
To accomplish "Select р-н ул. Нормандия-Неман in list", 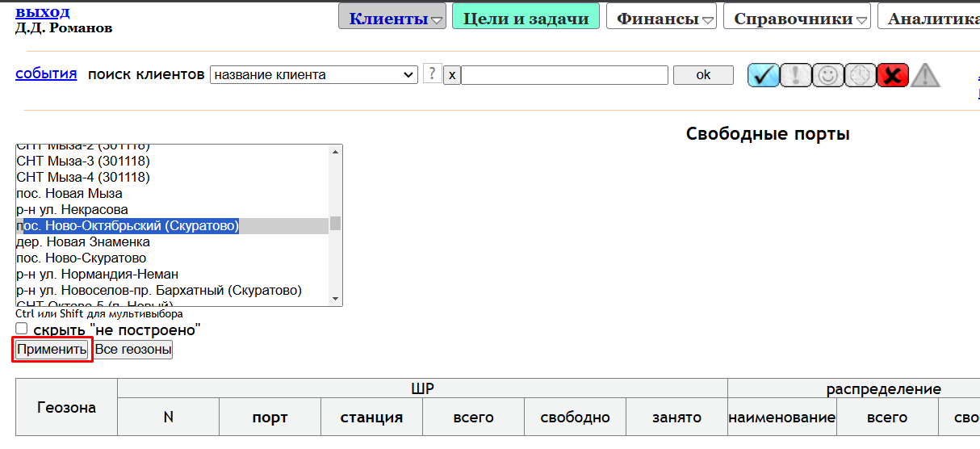I will click(172, 274).
